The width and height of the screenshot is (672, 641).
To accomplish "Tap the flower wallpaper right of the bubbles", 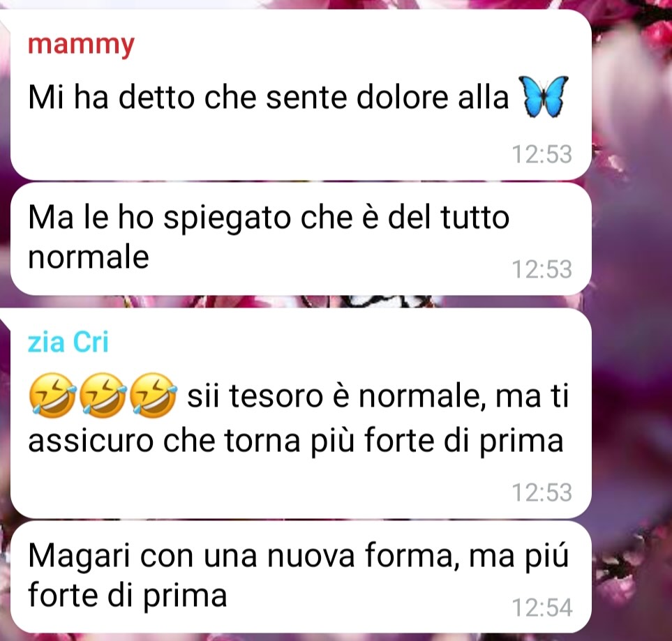I will 632,322.
